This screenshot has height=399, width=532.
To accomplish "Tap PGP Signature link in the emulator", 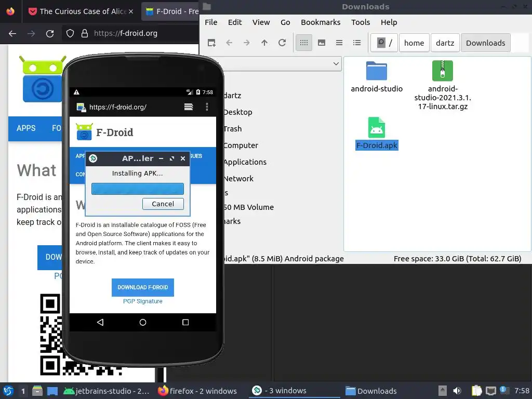I will tap(143, 301).
